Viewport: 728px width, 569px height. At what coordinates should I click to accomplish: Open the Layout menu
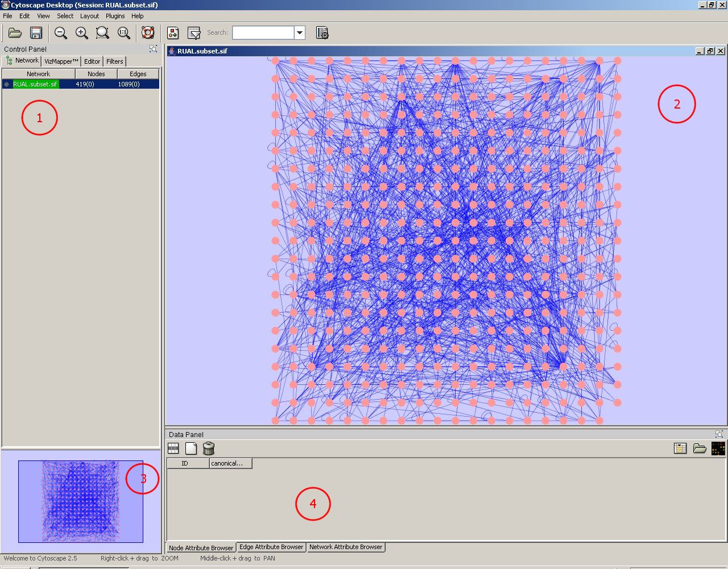tap(89, 16)
